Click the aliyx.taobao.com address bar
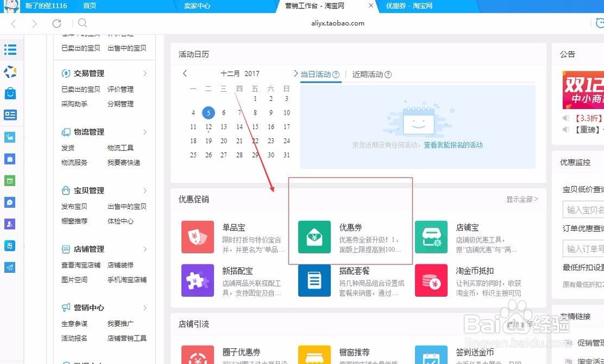The height and width of the screenshot is (364, 604). [338, 23]
